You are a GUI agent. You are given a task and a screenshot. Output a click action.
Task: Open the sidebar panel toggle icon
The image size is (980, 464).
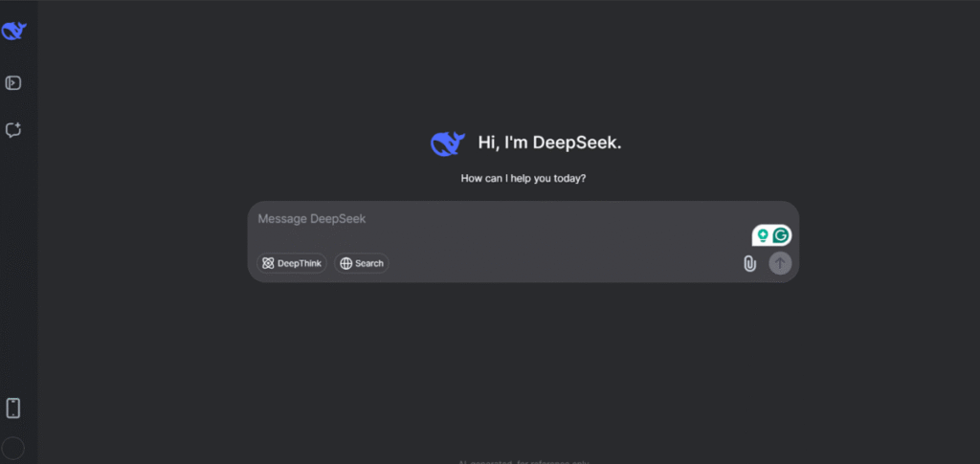(x=13, y=82)
